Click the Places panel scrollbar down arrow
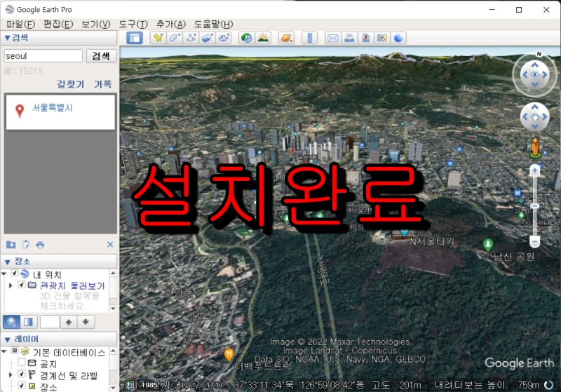 [x=113, y=309]
